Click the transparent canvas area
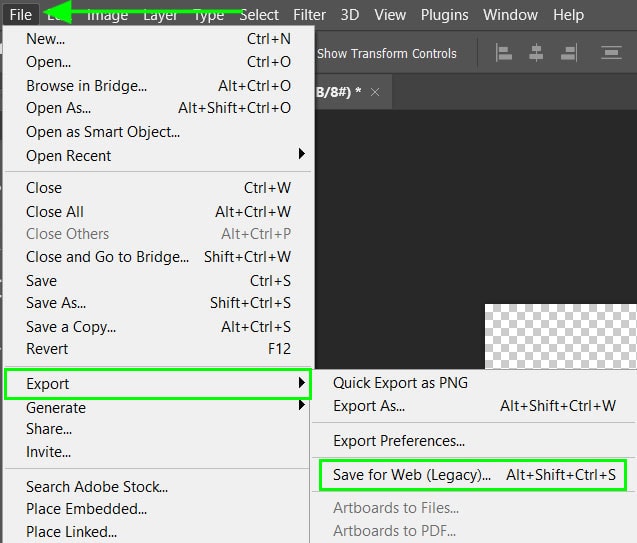This screenshot has width=637, height=543. tap(561, 336)
